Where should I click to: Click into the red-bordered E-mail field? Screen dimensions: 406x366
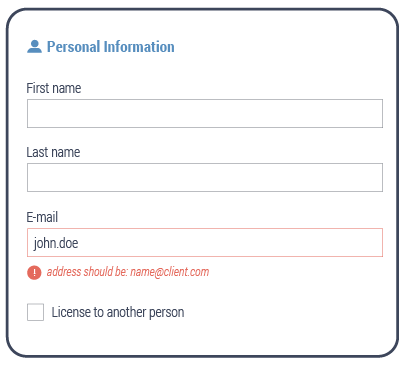tap(205, 242)
